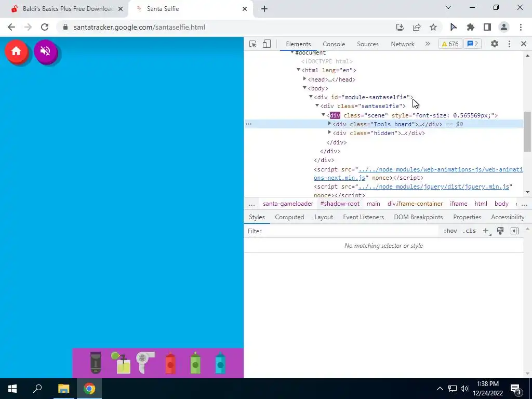Viewport: 532px width, 399px height.
Task: Click the red home button
Action: pos(16,51)
